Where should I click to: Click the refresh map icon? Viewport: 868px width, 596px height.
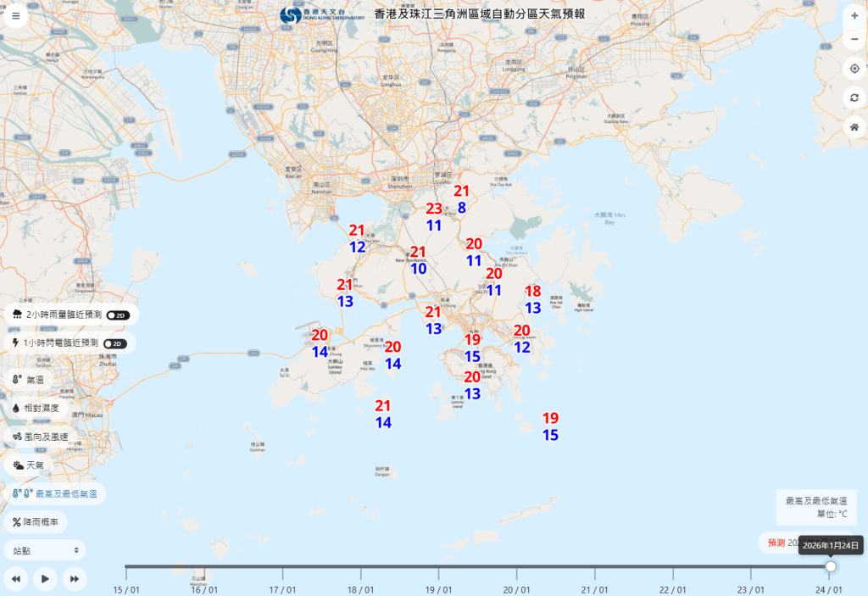click(x=854, y=97)
